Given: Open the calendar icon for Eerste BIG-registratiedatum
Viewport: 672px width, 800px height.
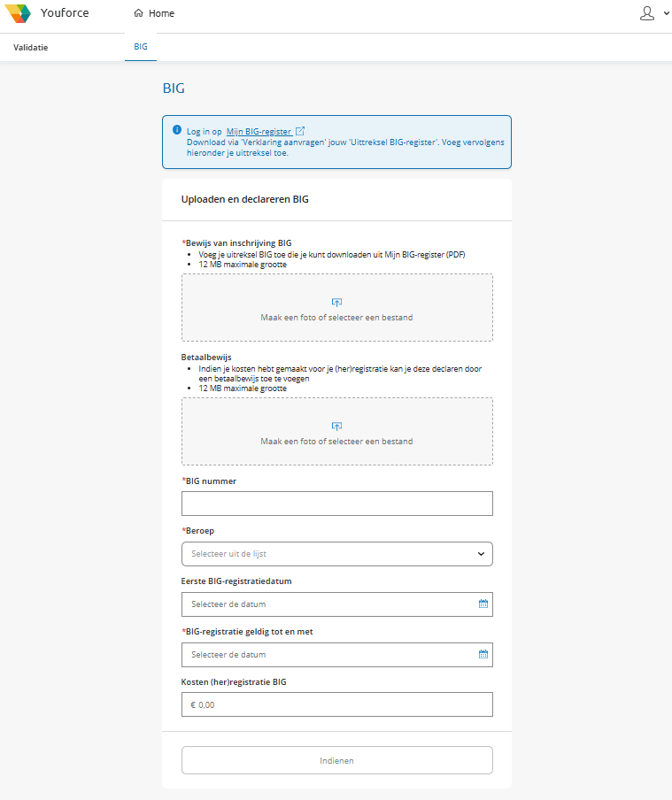Looking at the screenshot, I should coord(483,604).
